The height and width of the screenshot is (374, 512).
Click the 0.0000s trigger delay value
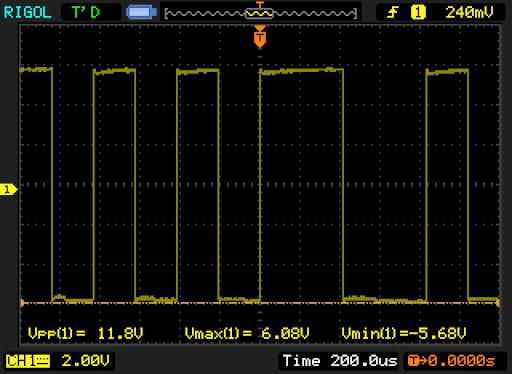[x=462, y=361]
